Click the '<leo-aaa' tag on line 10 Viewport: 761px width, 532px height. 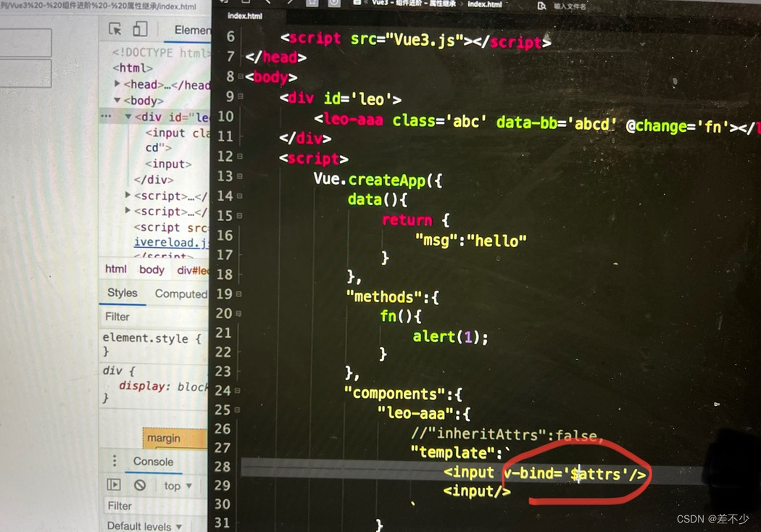coord(349,119)
